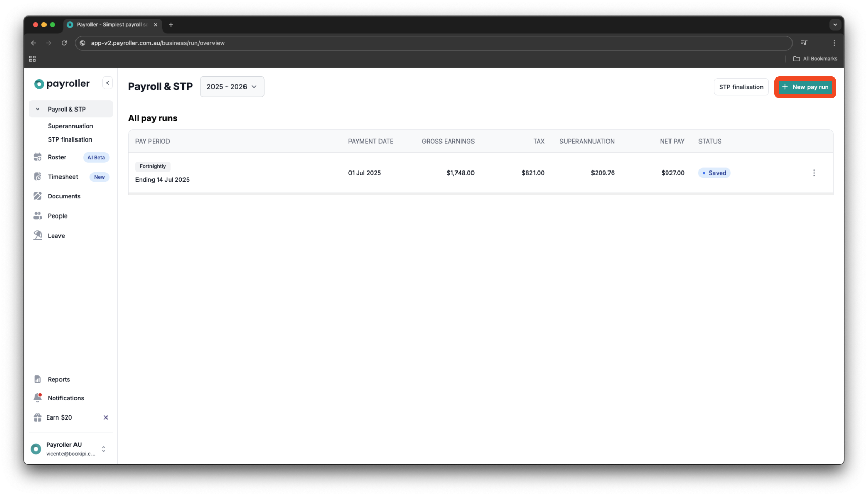The height and width of the screenshot is (496, 868).
Task: Open the three-dot menu on the pay run row
Action: (814, 173)
